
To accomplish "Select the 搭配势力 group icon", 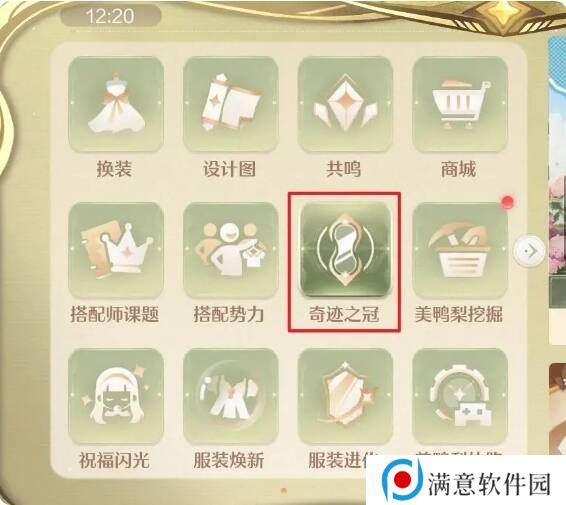I will (230, 250).
